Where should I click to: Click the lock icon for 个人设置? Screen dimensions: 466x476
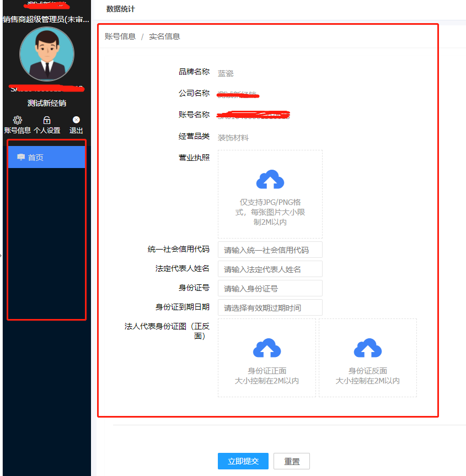(x=47, y=120)
